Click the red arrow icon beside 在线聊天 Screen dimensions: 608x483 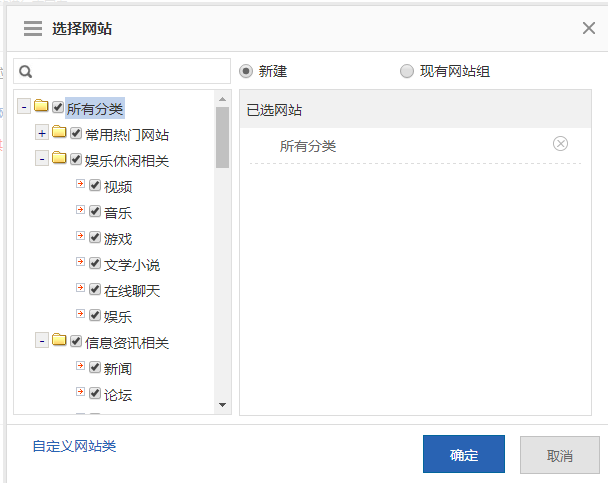pos(80,288)
